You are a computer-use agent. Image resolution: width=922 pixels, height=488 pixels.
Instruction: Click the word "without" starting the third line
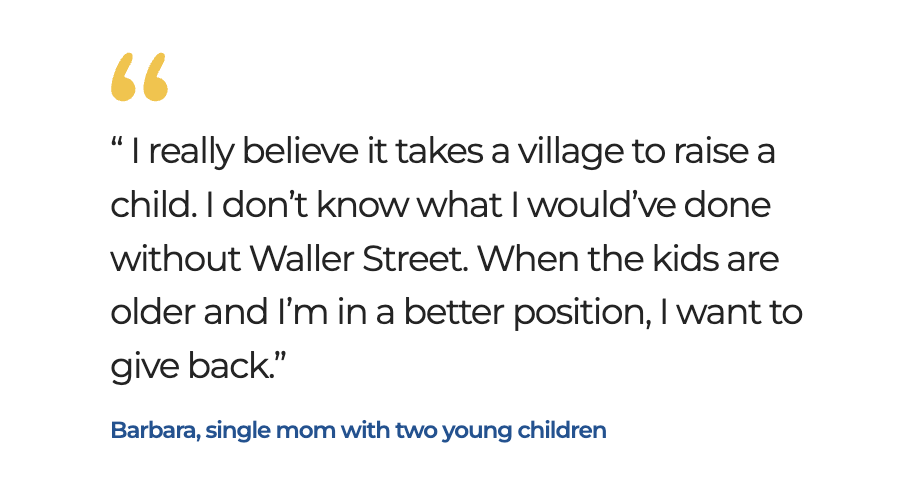[x=172, y=259]
